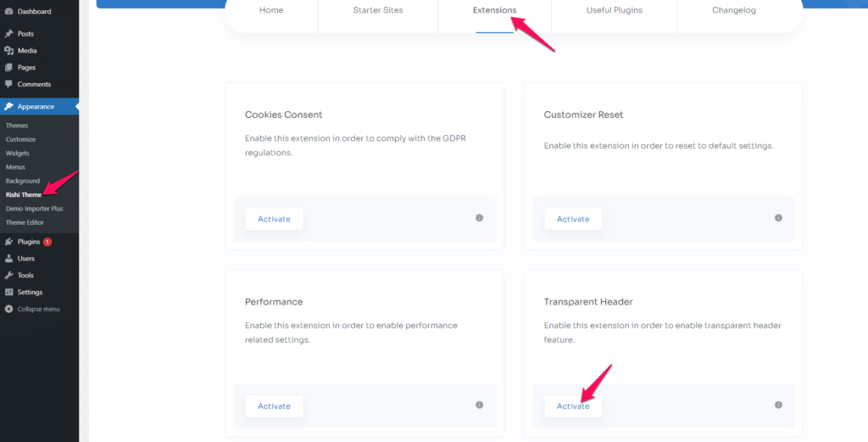Click the Performance extension info icon
The height and width of the screenshot is (442, 868).
480,405
